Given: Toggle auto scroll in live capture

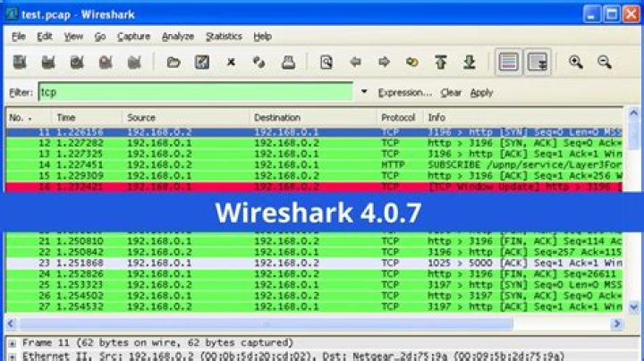Looking at the screenshot, I should tap(538, 63).
